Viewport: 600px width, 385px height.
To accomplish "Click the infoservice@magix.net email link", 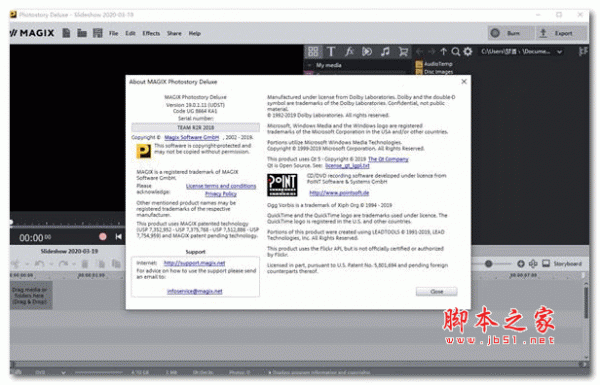I will tap(195, 291).
